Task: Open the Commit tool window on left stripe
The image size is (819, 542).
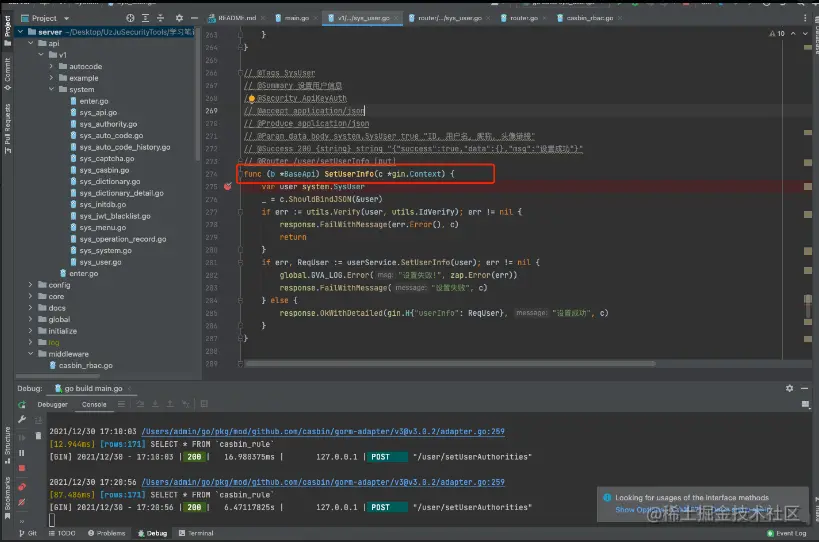Action: click(x=7, y=74)
